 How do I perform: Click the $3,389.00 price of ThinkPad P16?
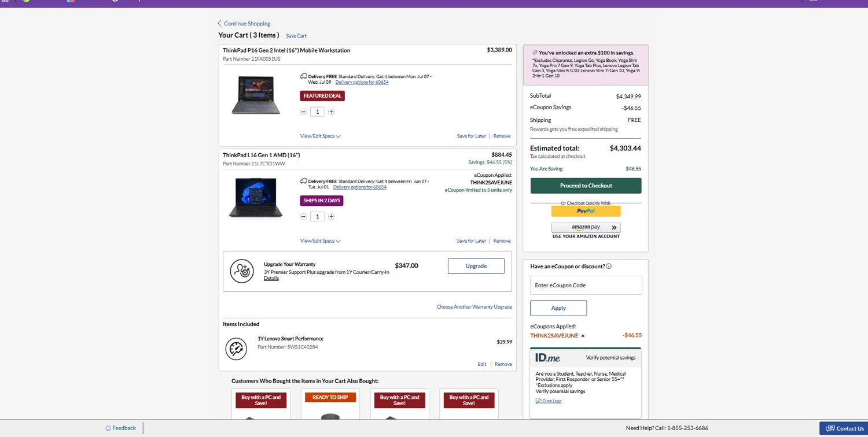(x=499, y=50)
